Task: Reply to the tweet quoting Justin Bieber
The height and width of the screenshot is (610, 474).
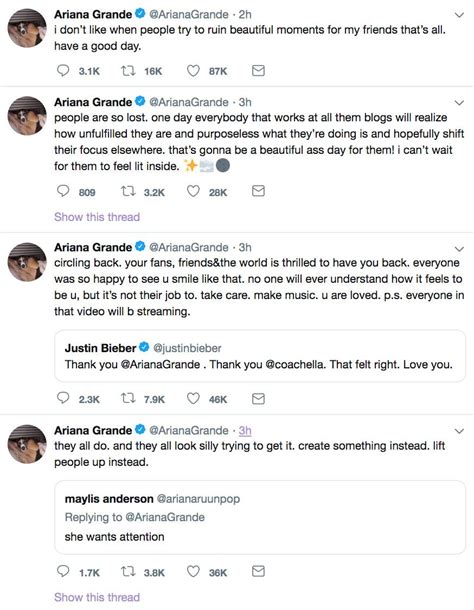Action: point(63,398)
